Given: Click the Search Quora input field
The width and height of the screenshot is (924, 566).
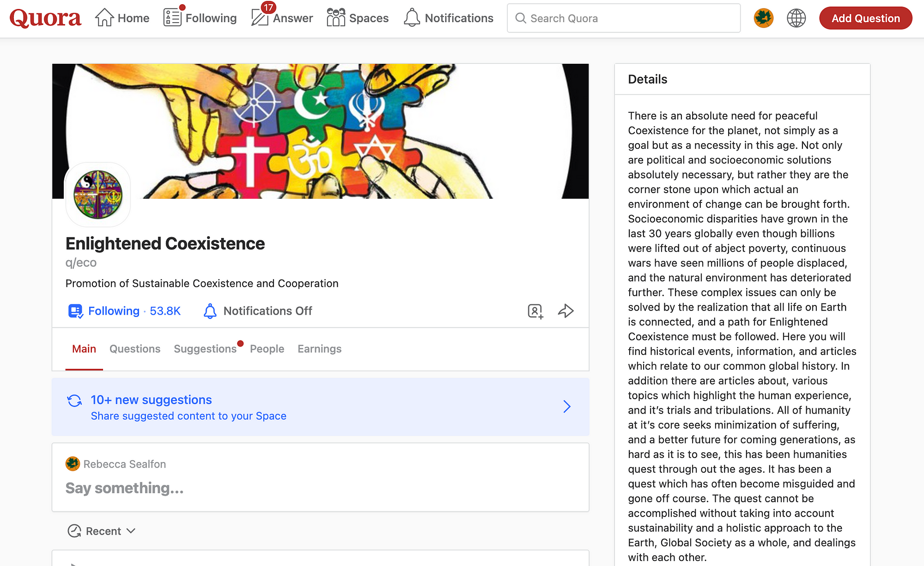Looking at the screenshot, I should click(624, 18).
